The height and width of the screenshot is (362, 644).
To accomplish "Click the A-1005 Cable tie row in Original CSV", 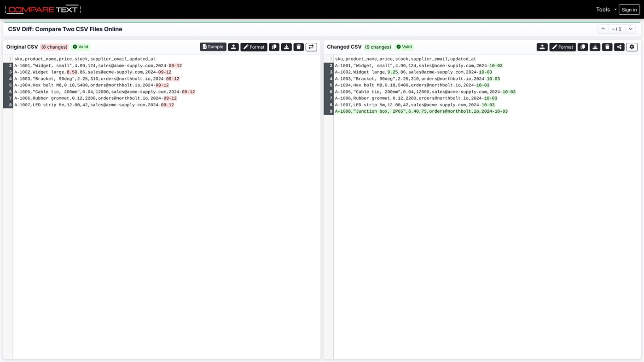I will click(x=104, y=92).
